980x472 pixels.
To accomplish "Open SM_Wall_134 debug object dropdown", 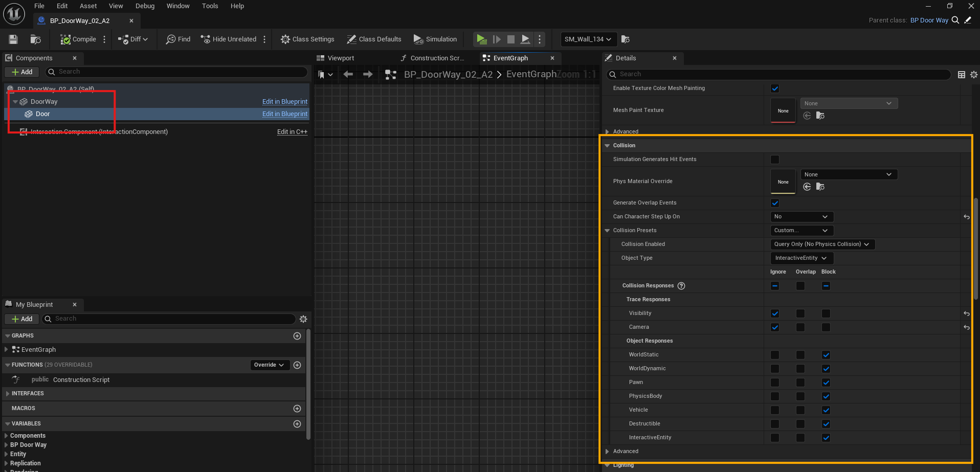I will (x=588, y=39).
